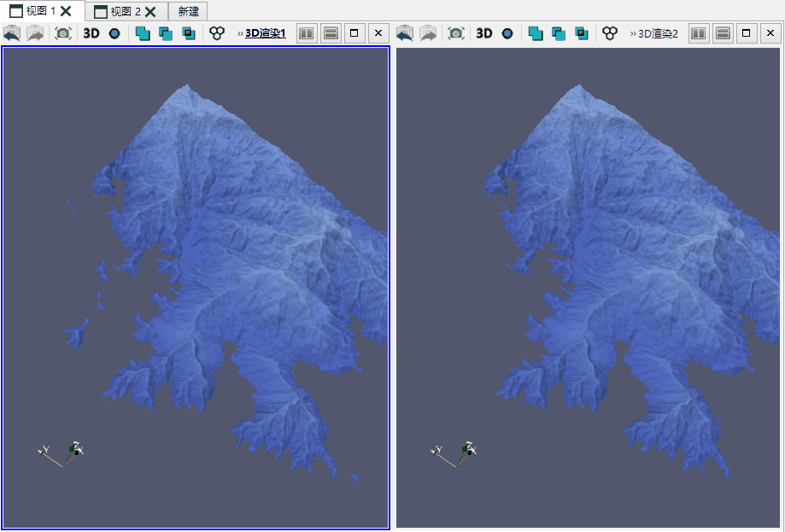
Task: Click the 3D渲染1 view title label
Action: coord(266,33)
